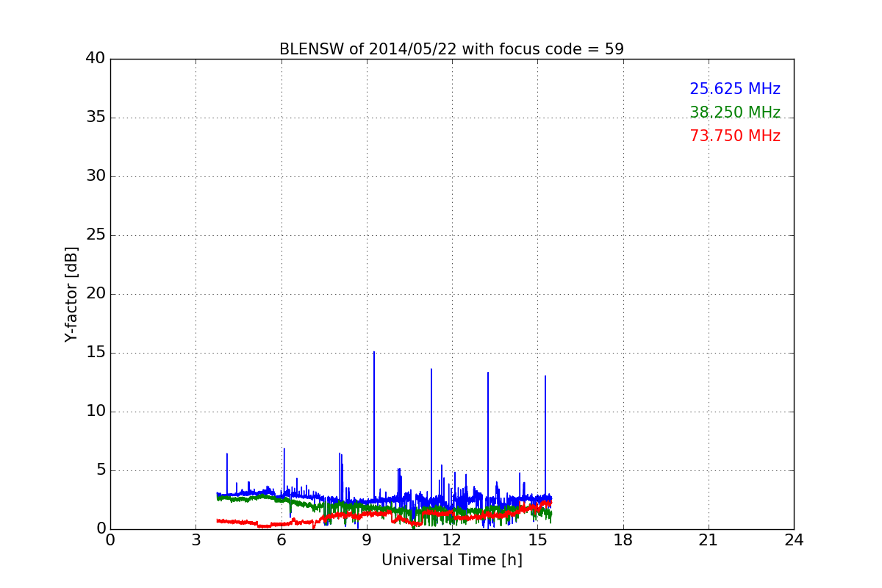
Task: Click the last blue spike near 15 hours
Action: coord(545,435)
